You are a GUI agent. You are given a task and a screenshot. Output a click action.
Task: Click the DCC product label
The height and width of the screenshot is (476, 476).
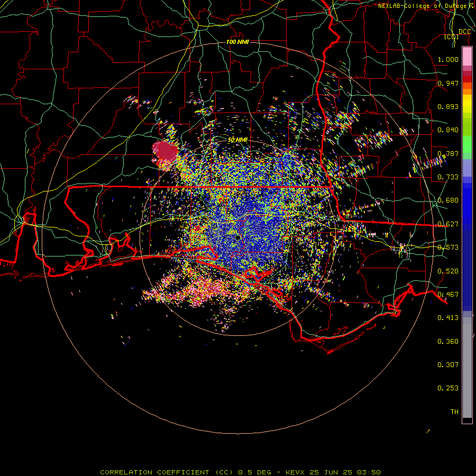pos(464,32)
